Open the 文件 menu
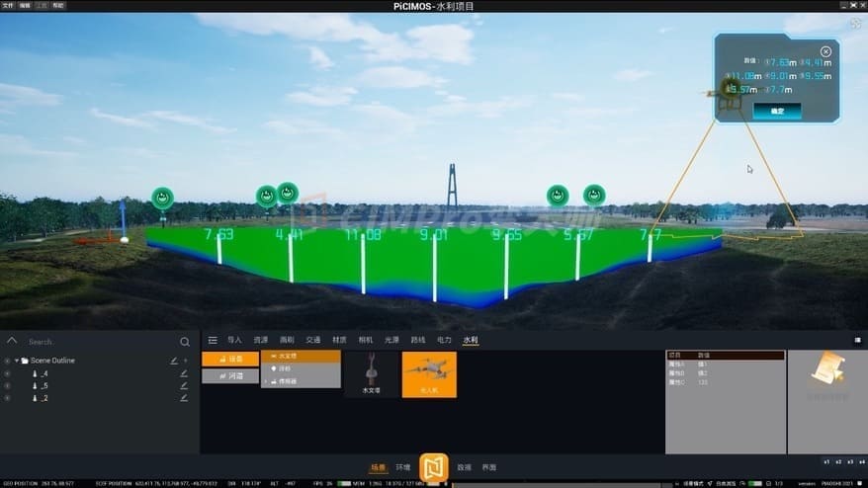Image resolution: width=868 pixels, height=488 pixels. point(9,5)
